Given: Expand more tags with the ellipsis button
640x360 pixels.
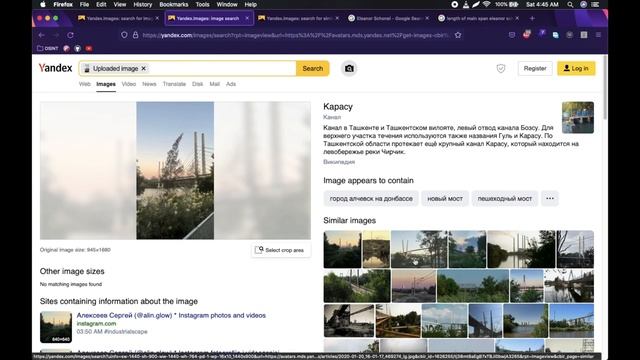Looking at the screenshot, I should 550,199.
